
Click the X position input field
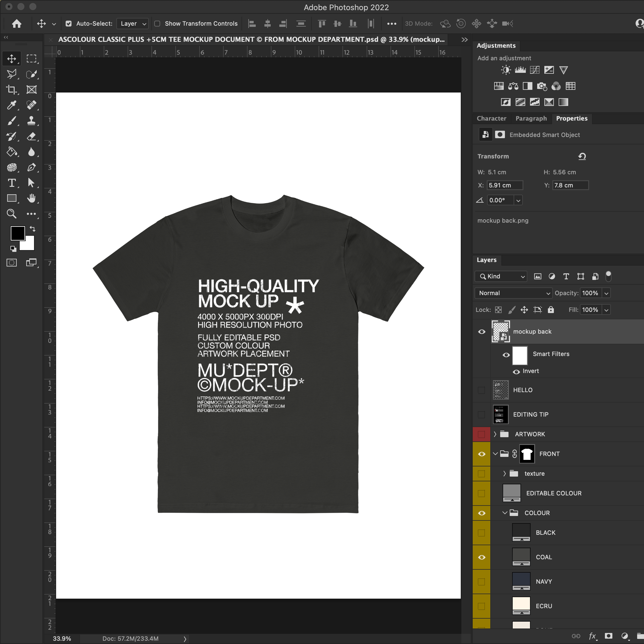(505, 185)
